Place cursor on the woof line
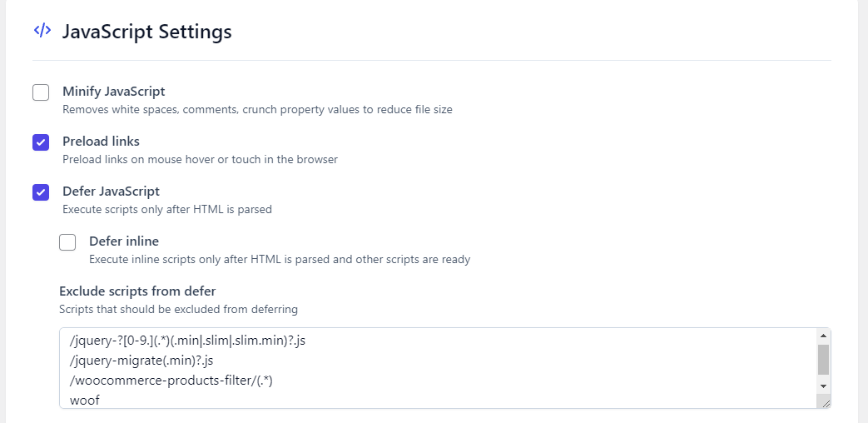The height and width of the screenshot is (423, 868). click(85, 401)
